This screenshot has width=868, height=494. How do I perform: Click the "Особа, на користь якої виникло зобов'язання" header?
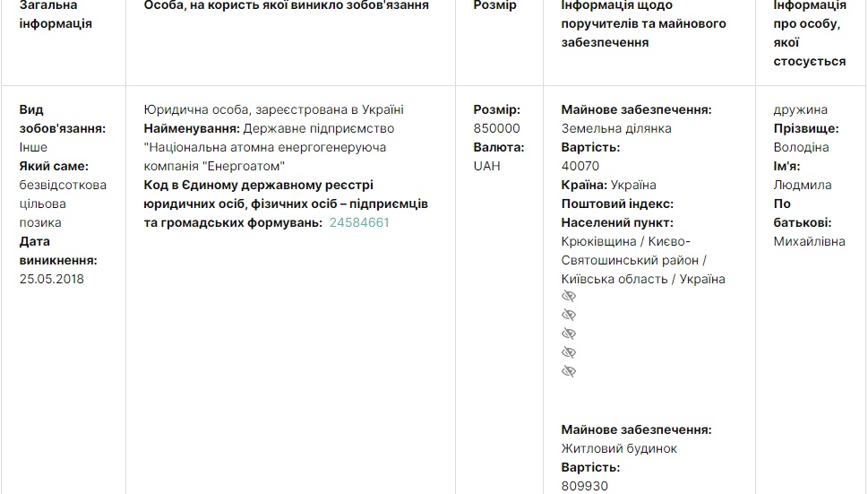click(286, 6)
